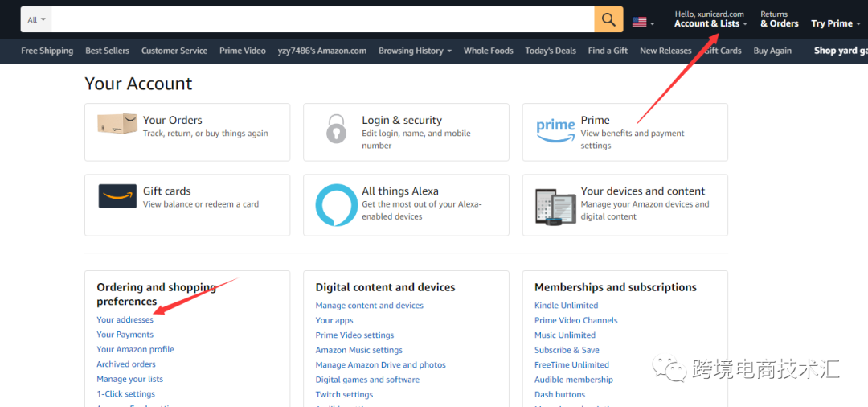Go to Returns & Orders
Image resolution: width=868 pixels, height=407 pixels.
pyautogui.click(x=780, y=19)
